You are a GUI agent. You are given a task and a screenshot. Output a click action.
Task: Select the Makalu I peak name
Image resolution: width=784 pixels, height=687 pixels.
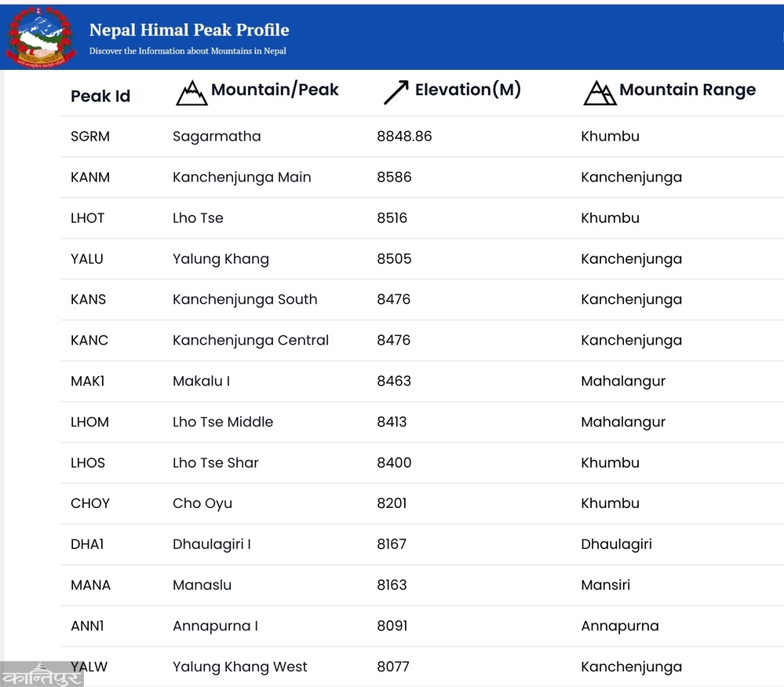coord(201,382)
